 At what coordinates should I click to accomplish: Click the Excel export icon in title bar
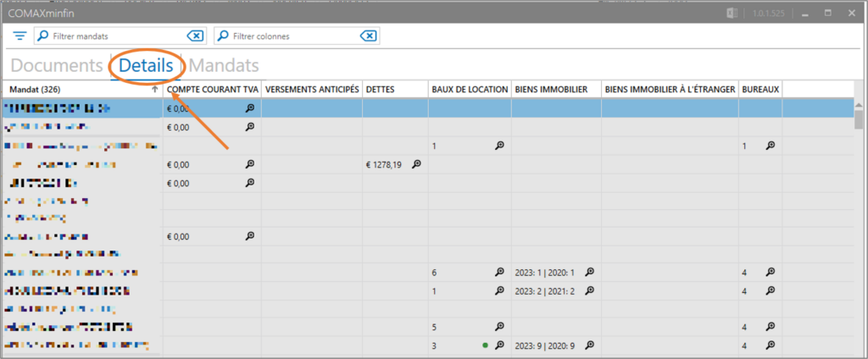click(733, 14)
